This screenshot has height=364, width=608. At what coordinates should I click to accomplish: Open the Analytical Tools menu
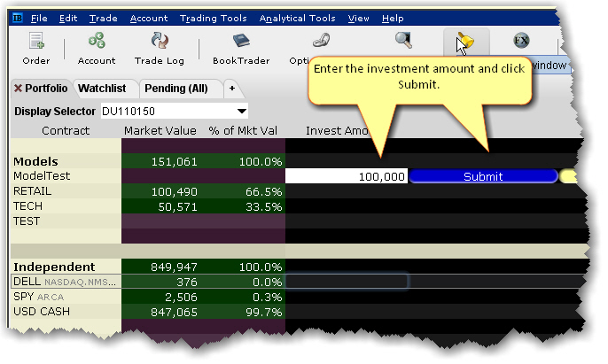(297, 18)
